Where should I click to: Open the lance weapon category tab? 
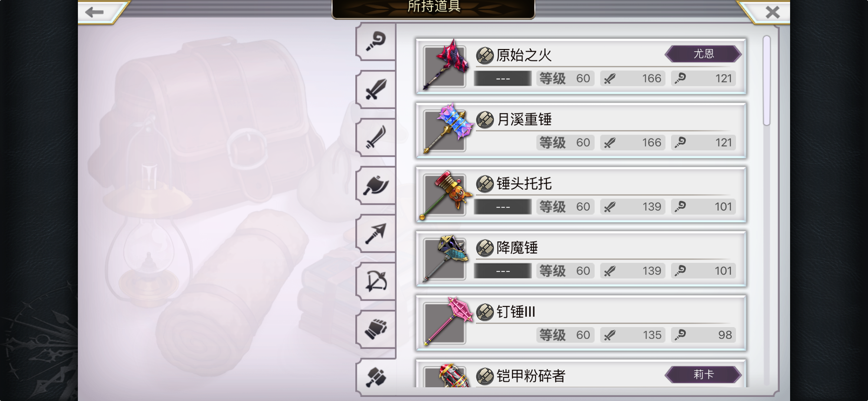pyautogui.click(x=376, y=233)
